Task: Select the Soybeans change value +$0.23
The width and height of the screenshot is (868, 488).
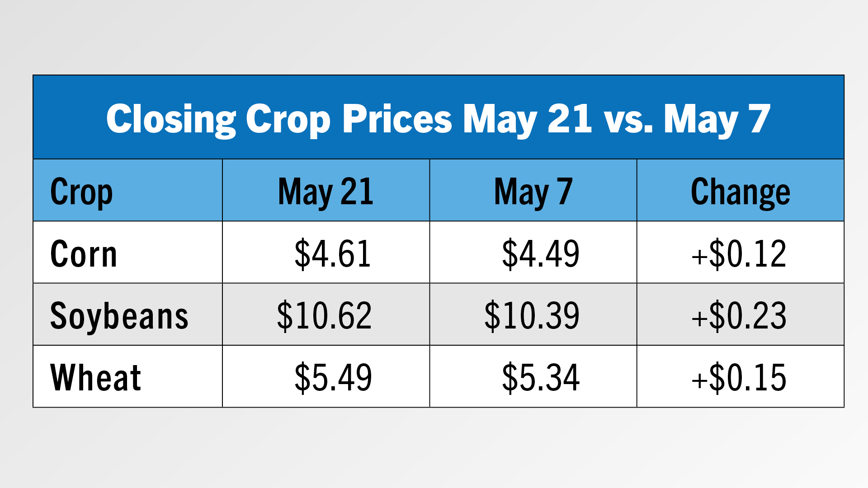Action: click(x=739, y=315)
